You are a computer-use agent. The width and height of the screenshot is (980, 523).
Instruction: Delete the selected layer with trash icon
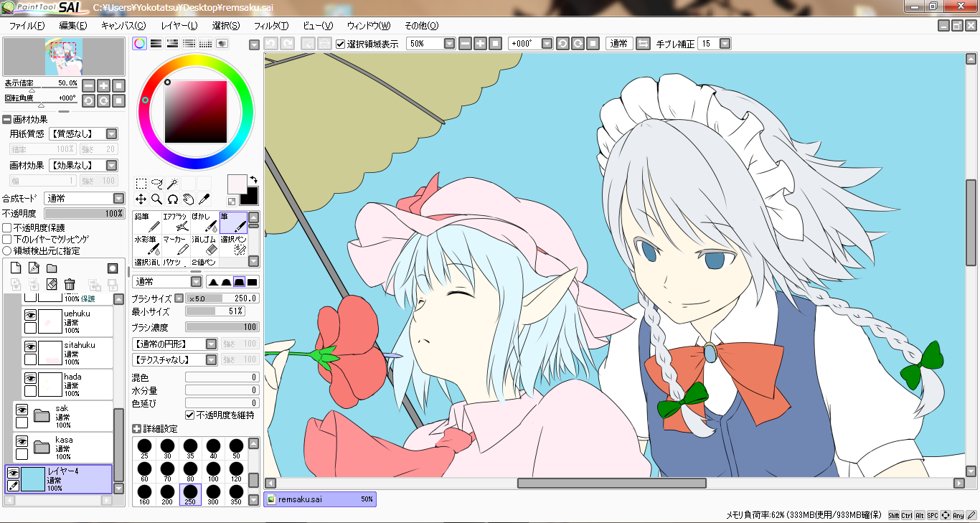pos(70,284)
